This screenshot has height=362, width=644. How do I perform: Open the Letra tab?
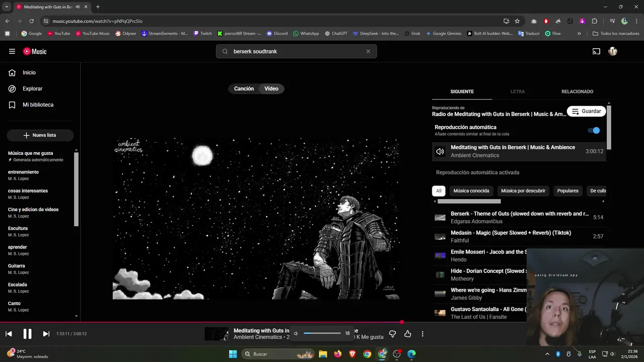[518, 92]
